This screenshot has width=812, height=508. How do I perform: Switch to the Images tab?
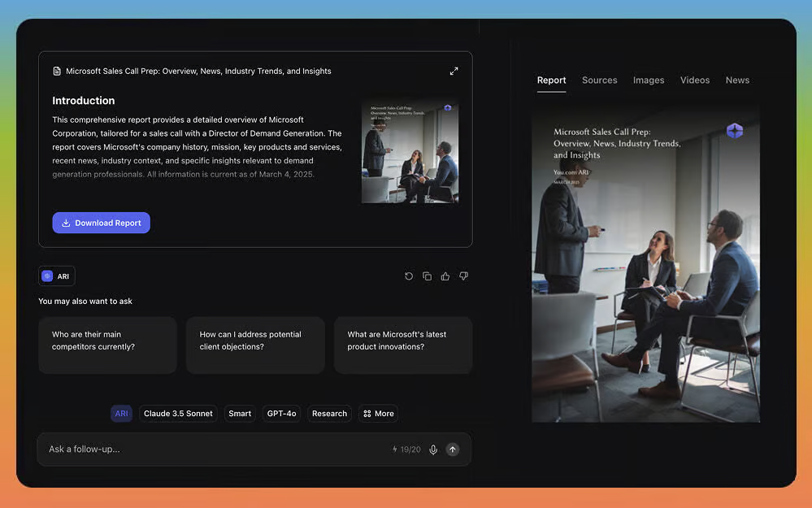click(649, 80)
